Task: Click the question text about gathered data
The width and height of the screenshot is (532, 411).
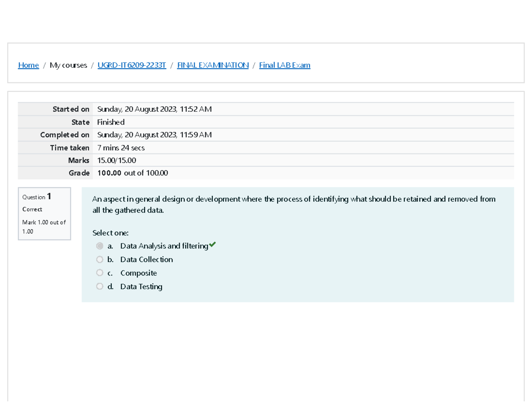Action: (x=293, y=204)
